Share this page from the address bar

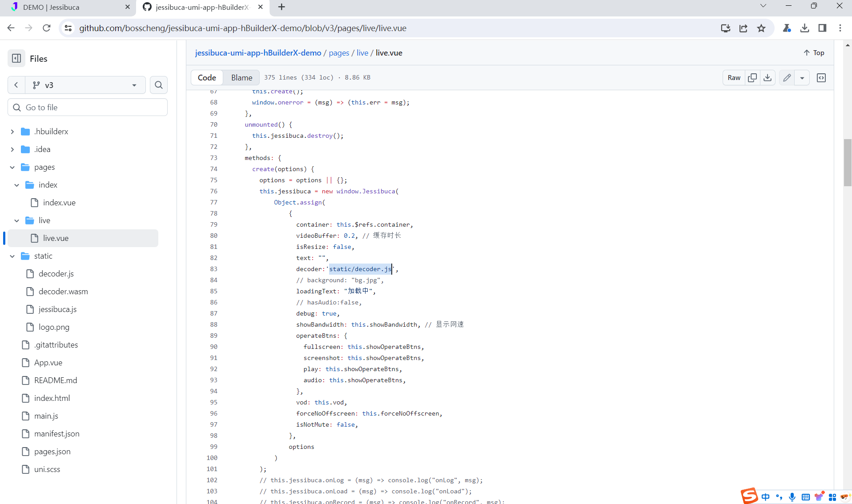coord(743,28)
